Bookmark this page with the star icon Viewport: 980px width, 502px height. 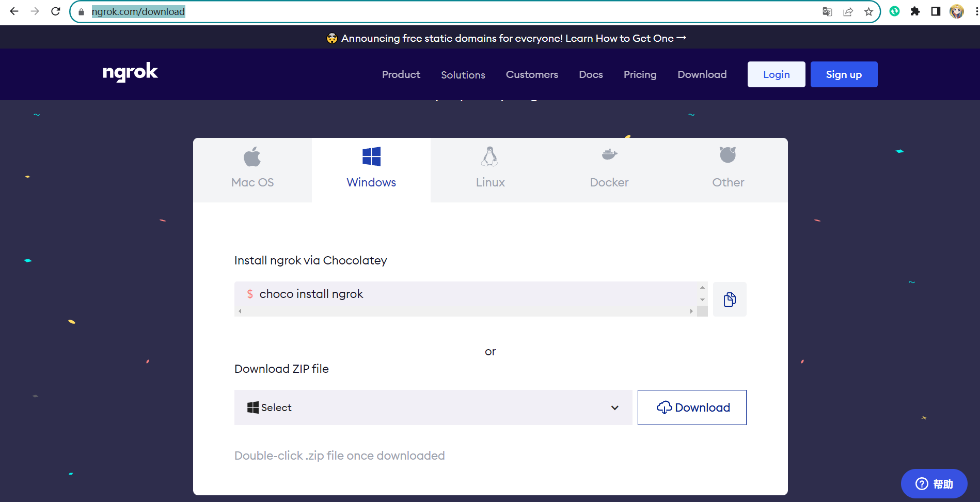[x=868, y=12]
